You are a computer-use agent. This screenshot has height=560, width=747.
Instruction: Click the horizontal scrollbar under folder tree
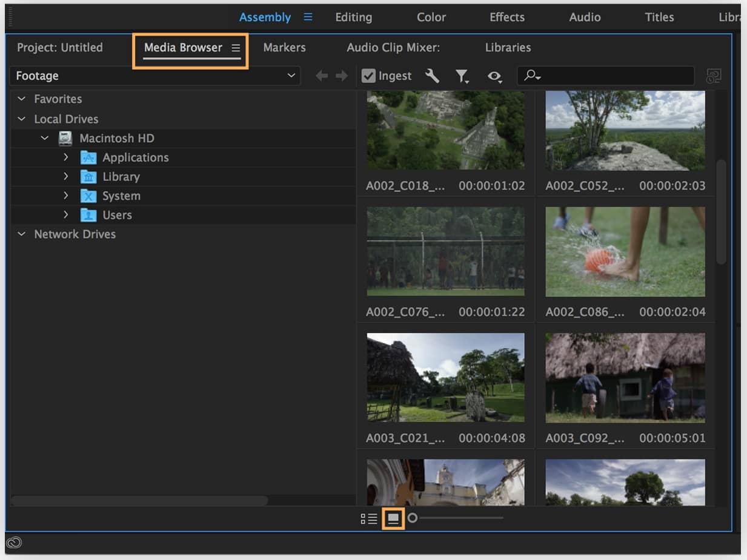[x=139, y=501]
